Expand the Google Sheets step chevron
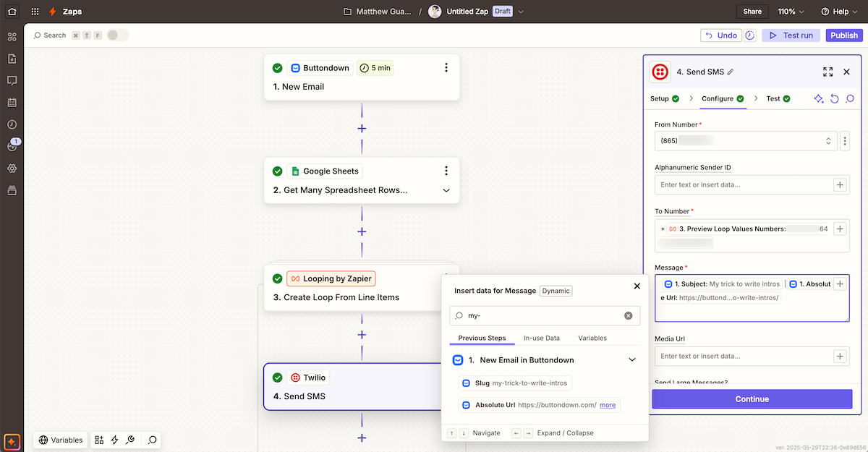Screen dimensions: 868x452 (446, 191)
